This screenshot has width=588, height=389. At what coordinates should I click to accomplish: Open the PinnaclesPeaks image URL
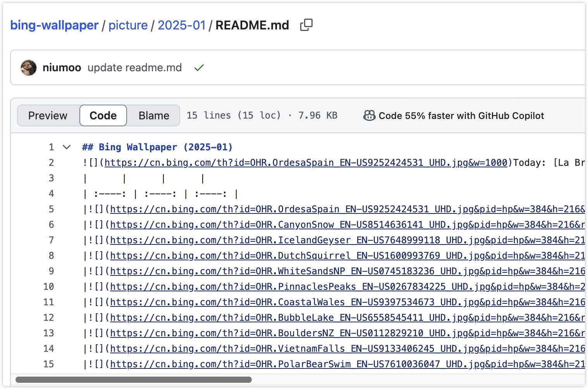[x=347, y=287]
